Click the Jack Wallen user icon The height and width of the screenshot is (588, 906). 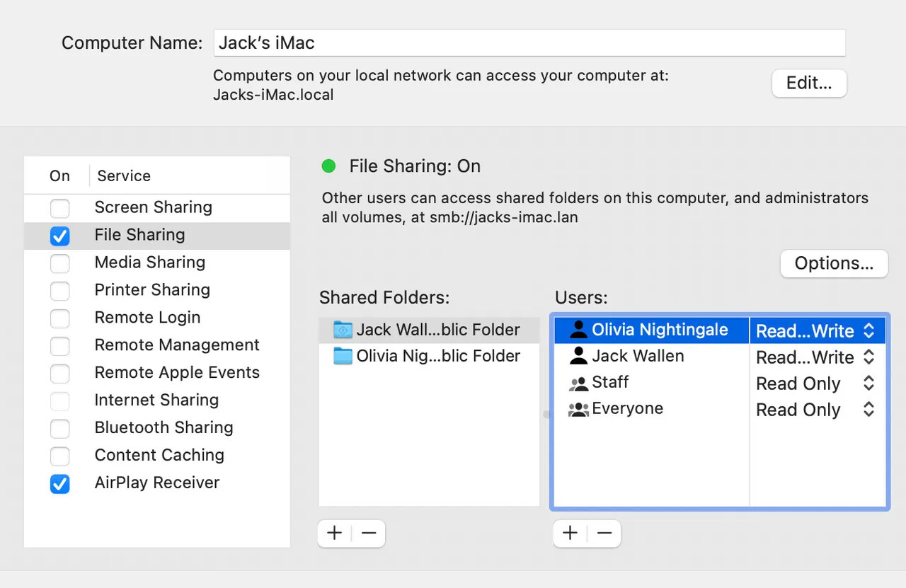click(578, 356)
